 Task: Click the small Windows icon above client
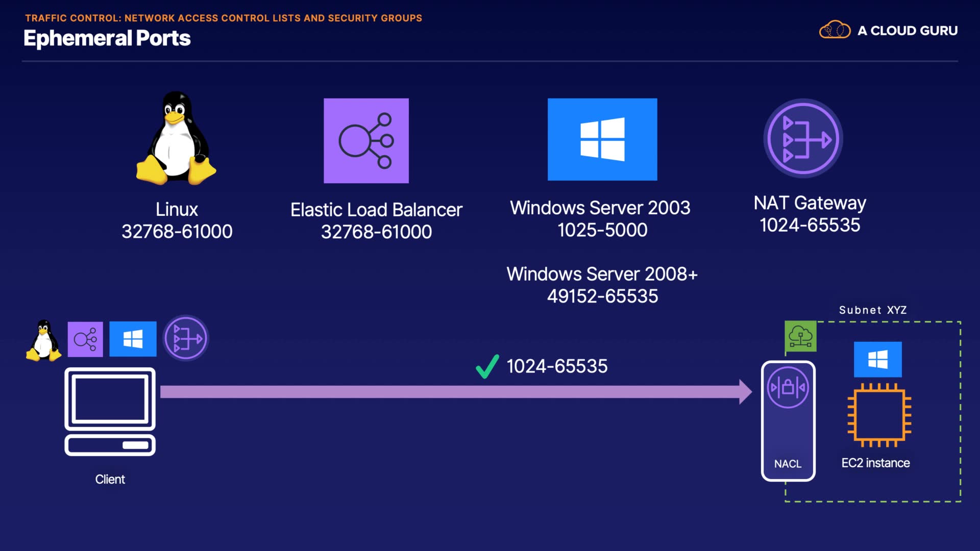point(133,339)
